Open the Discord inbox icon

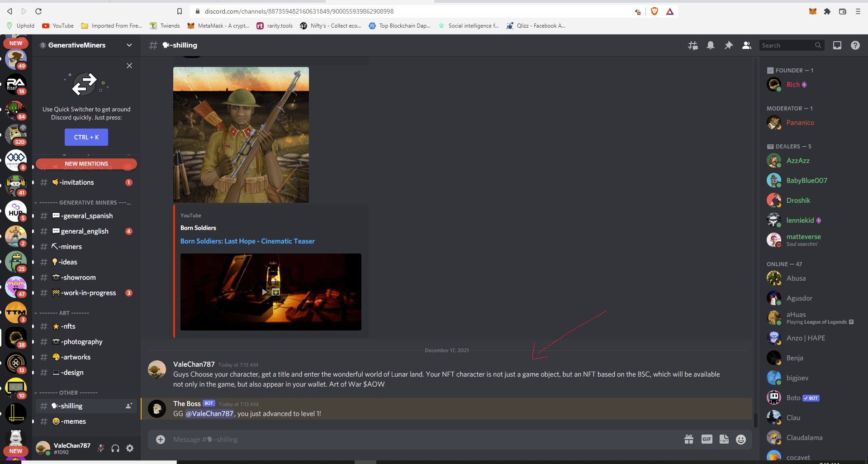coord(837,45)
